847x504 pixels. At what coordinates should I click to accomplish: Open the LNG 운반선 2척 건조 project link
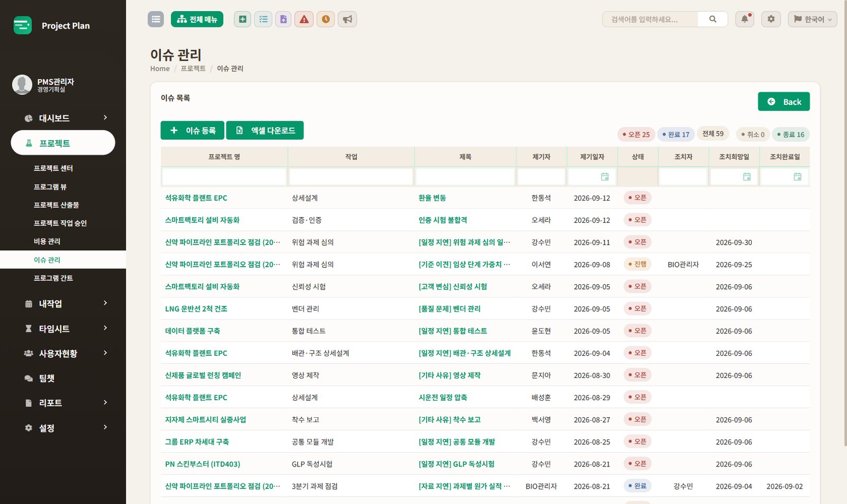tap(196, 309)
